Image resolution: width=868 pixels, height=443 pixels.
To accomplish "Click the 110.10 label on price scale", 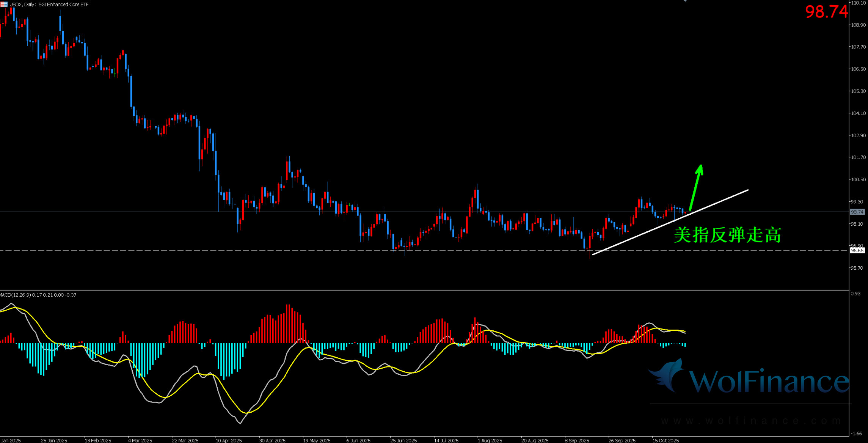I will (858, 3).
